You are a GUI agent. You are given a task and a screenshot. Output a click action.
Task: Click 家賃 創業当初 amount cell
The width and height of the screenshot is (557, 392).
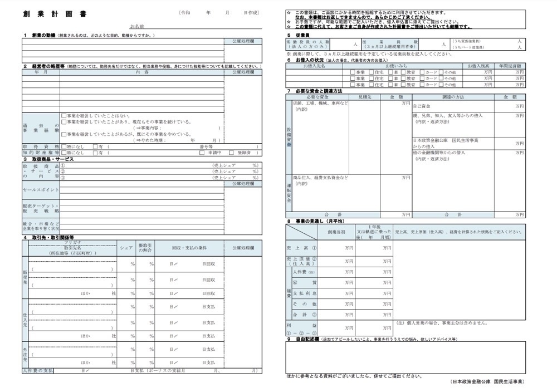click(x=336, y=283)
